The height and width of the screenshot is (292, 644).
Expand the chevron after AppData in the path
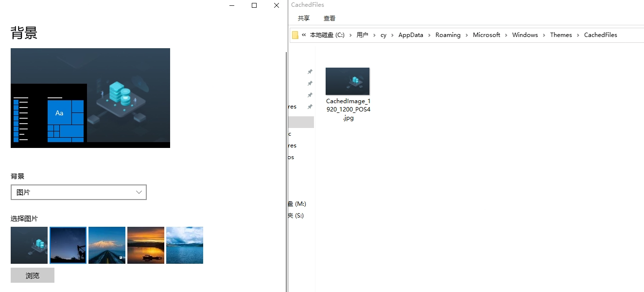(429, 35)
